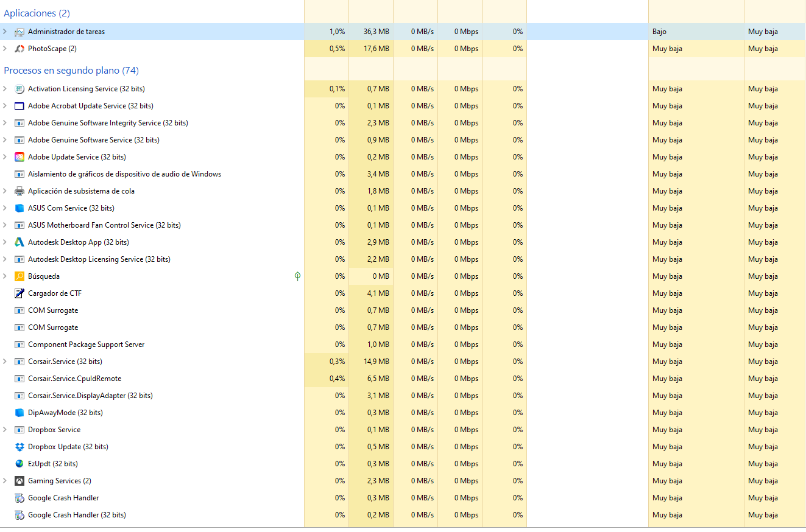Select the Procesos en segundo plano (74) header

71,71
